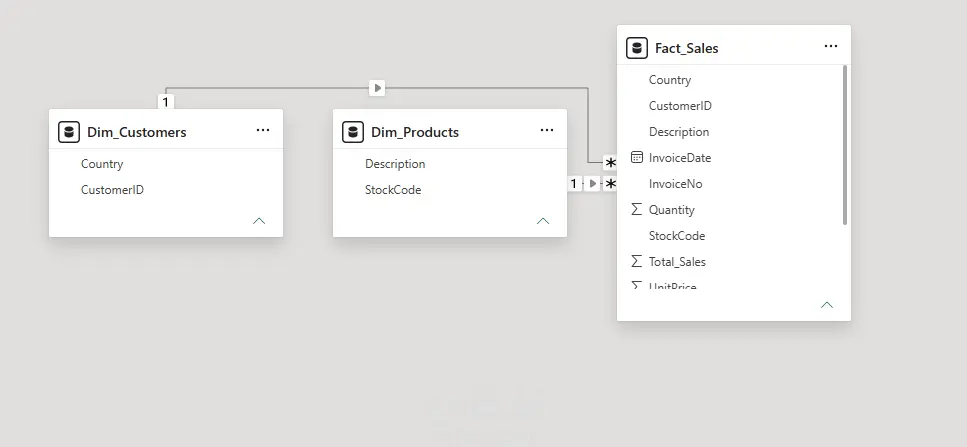This screenshot has height=447, width=967.
Task: Select the InvoiceNo field in Fact_Sales
Action: click(730, 184)
